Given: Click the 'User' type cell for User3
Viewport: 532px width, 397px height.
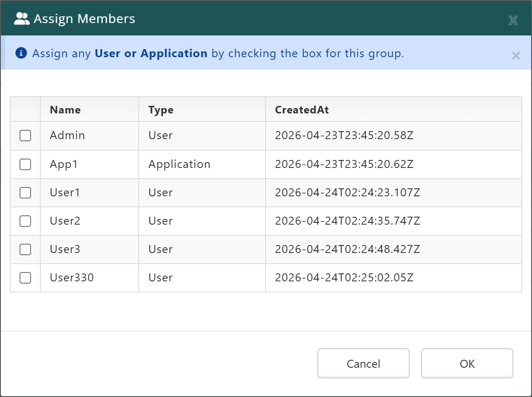Looking at the screenshot, I should [202, 249].
